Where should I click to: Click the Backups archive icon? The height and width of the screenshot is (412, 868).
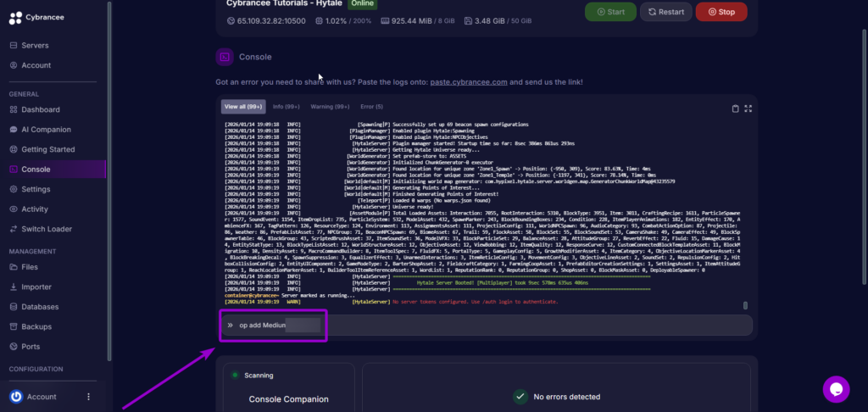coord(14,326)
